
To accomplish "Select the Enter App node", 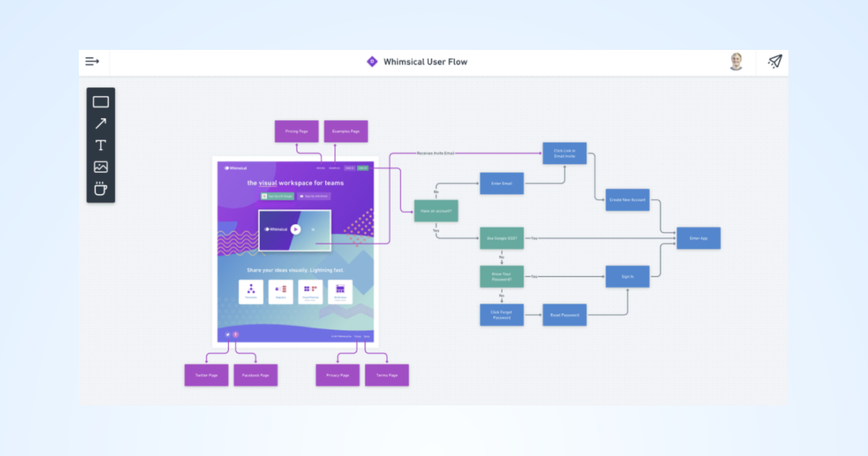I will pyautogui.click(x=699, y=238).
